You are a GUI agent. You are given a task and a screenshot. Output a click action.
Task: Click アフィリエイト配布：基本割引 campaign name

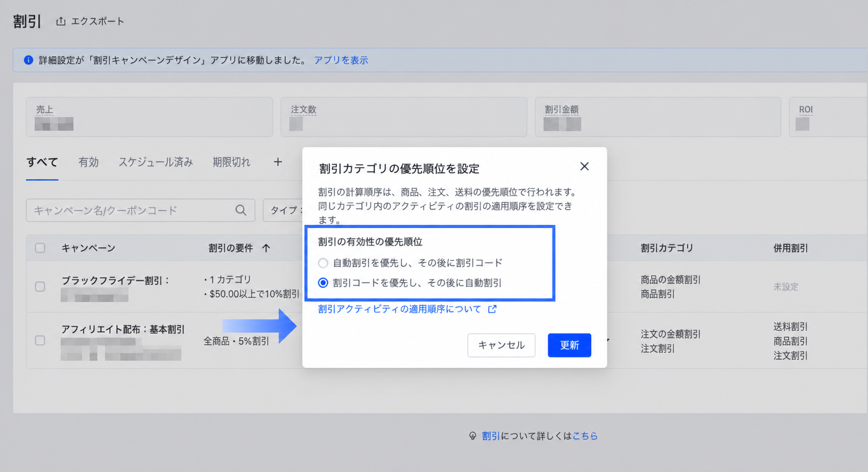[x=123, y=330]
